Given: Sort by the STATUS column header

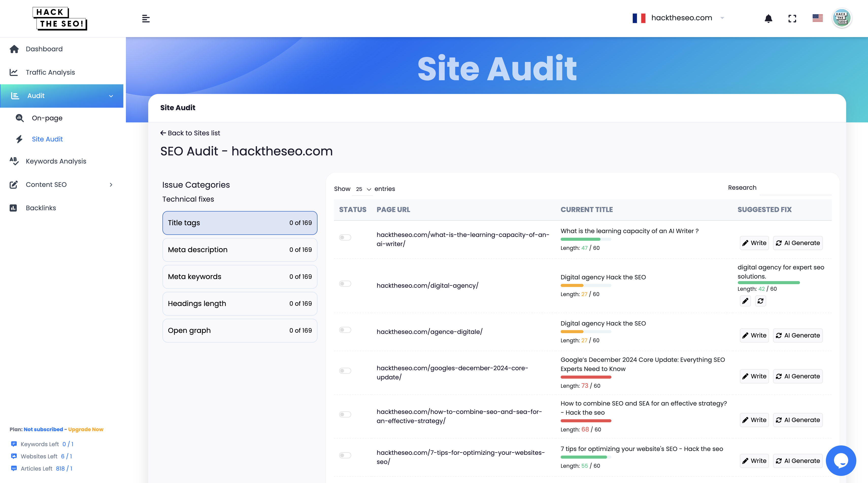Looking at the screenshot, I should (x=353, y=210).
